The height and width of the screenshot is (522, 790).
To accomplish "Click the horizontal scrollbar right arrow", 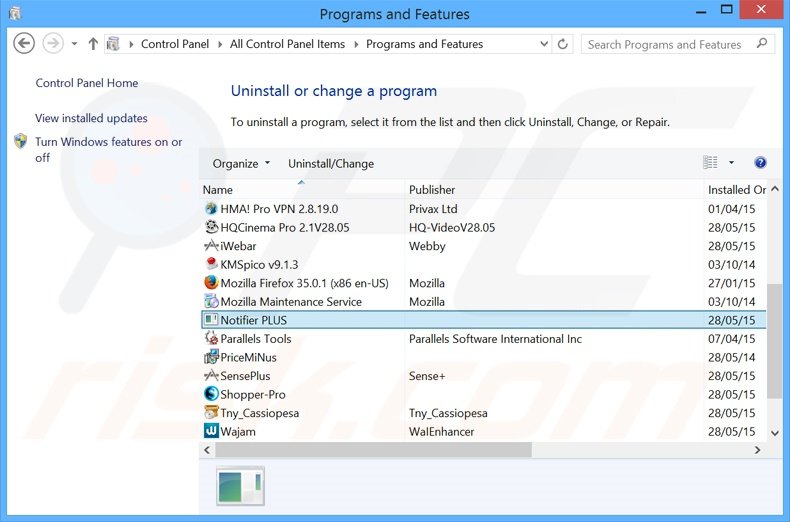I will 757,450.
